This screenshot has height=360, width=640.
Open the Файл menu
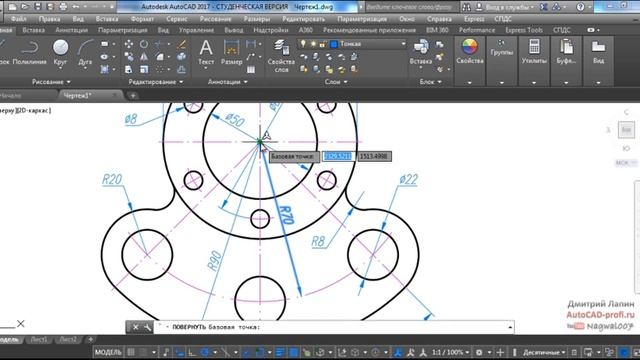tap(19, 19)
